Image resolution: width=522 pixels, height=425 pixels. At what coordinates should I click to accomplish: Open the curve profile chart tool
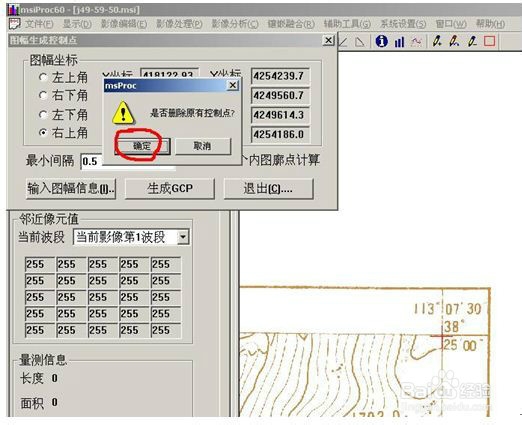pos(416,42)
